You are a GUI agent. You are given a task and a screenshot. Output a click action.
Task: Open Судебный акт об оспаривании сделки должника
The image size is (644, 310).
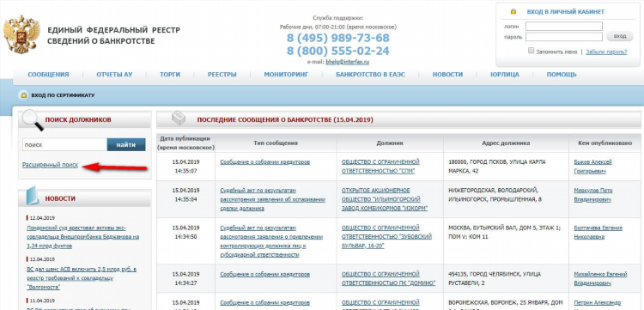coord(273,199)
